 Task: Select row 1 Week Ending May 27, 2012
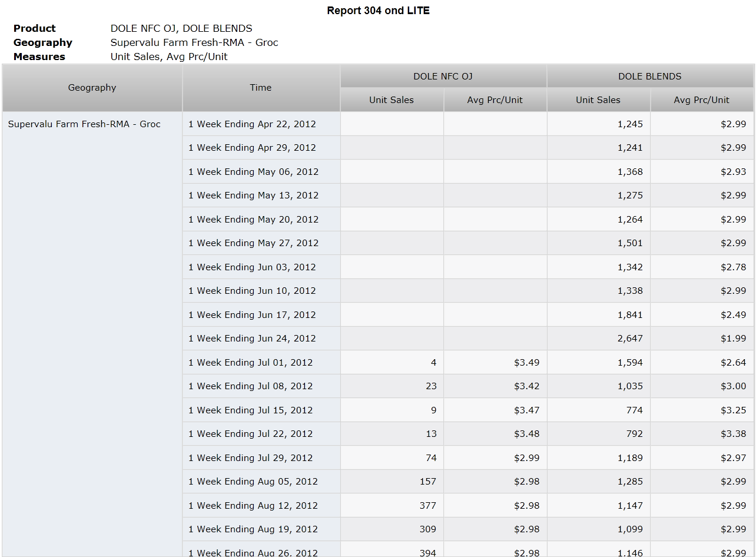261,243
